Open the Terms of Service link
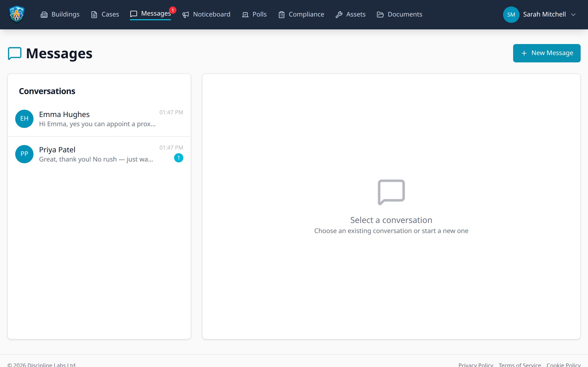This screenshot has width=588, height=367. (x=520, y=364)
